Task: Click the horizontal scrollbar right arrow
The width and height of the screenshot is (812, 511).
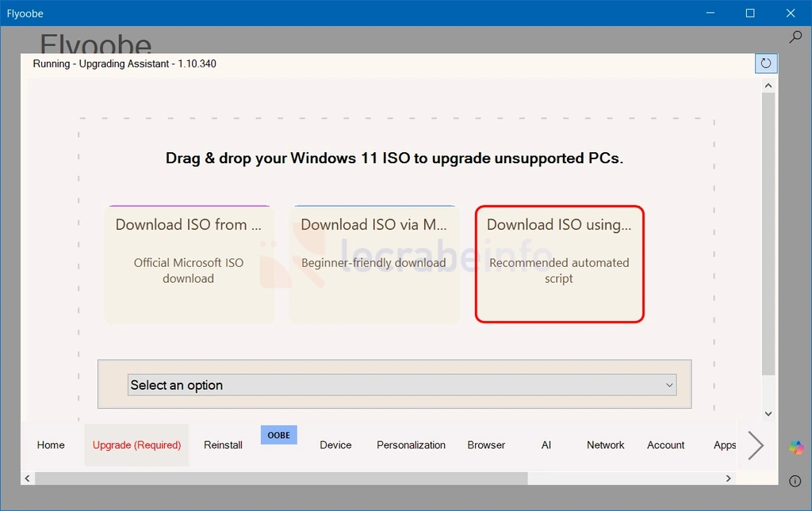Action: [728, 479]
